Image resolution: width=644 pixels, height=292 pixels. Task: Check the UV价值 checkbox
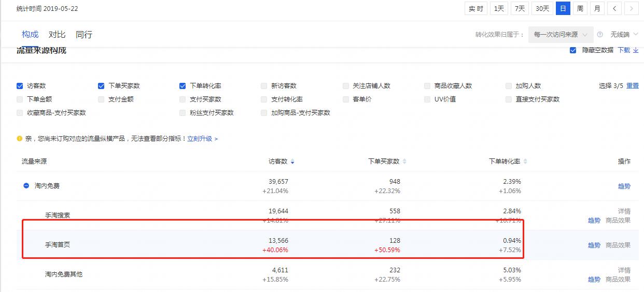427,99
